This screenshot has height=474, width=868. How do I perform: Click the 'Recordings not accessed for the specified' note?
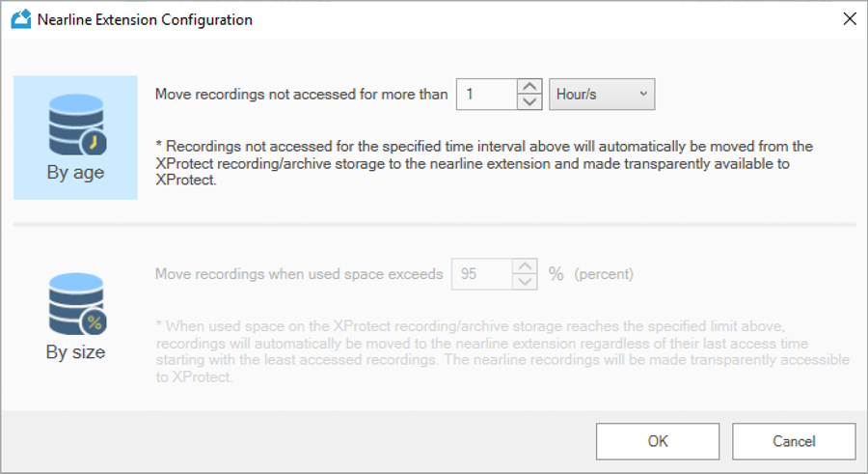click(x=484, y=163)
